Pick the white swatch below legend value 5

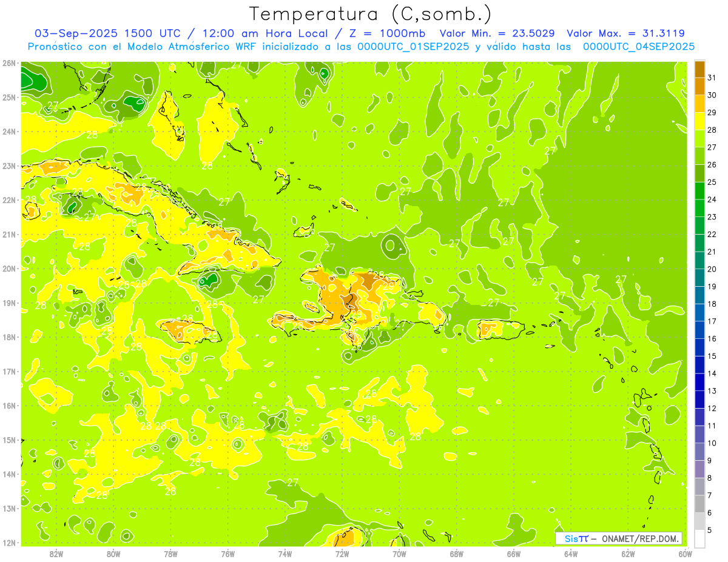point(699,538)
